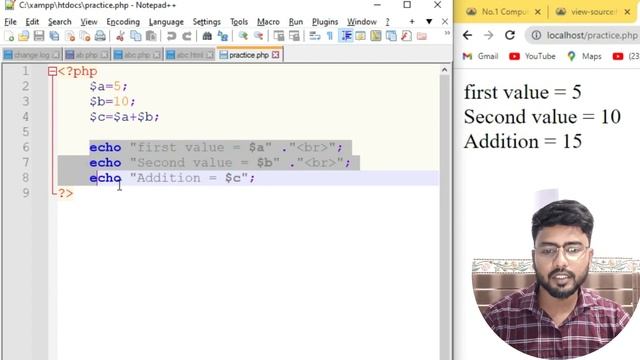Click the Undo arrow icon
The width and height of the screenshot is (640, 360).
(x=171, y=36)
